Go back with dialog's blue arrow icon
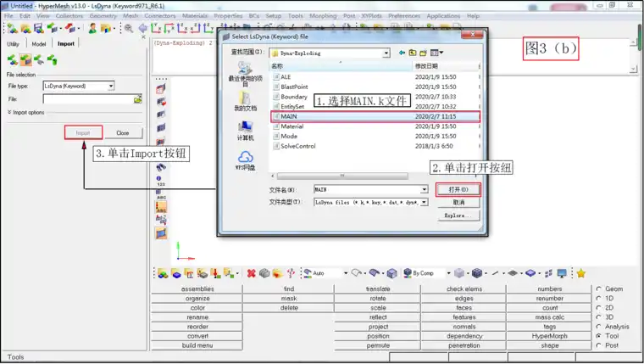This screenshot has width=644, height=364. coord(402,53)
